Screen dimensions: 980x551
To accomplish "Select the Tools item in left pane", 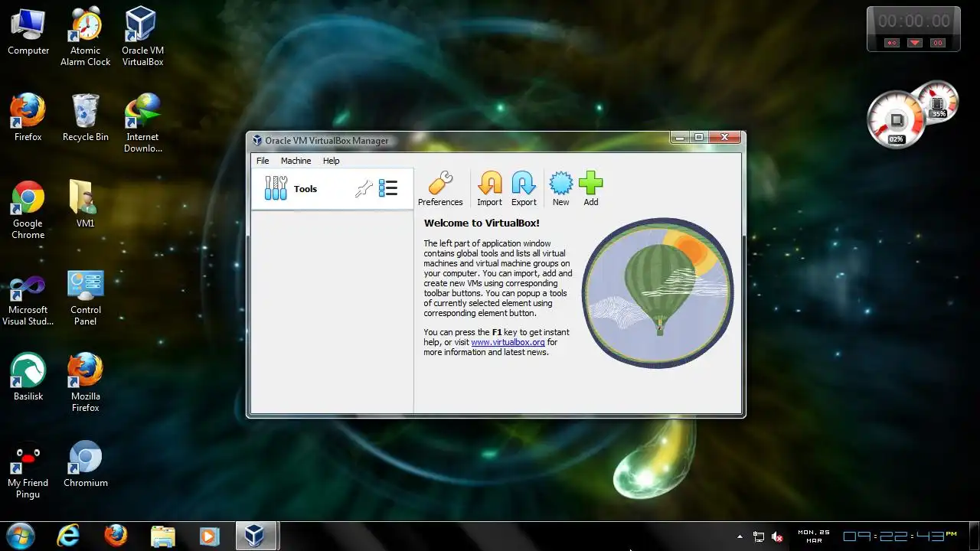I will [x=332, y=188].
